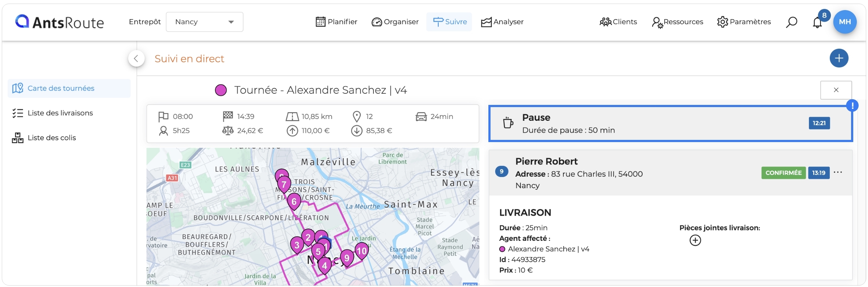Click the blue plus add button

(x=839, y=58)
